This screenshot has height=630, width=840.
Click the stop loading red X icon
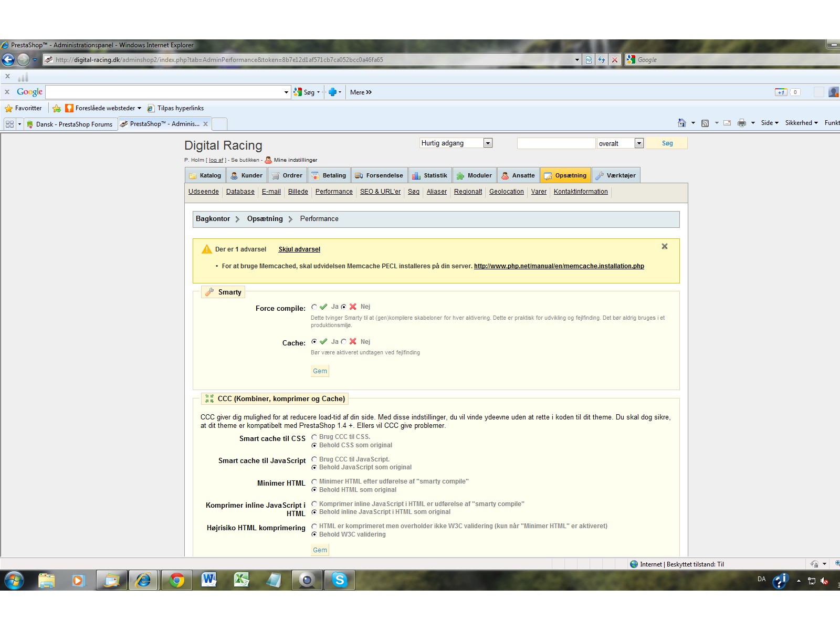(615, 60)
